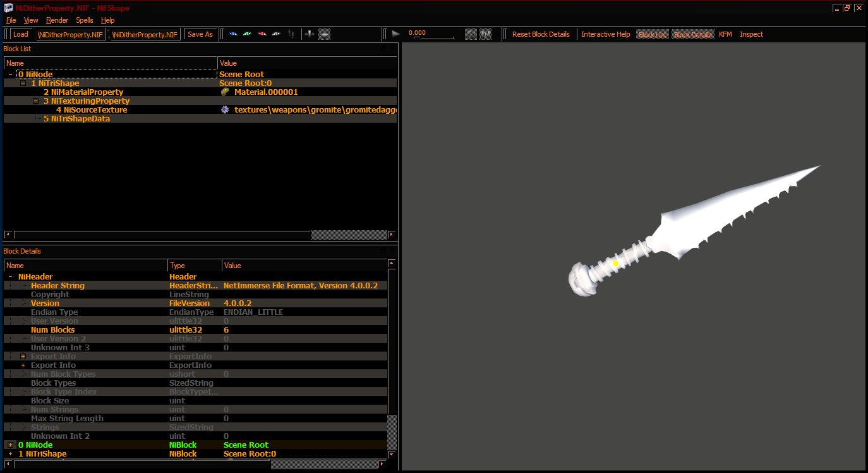Click the green eye view icon
This screenshot has height=473, width=868.
click(x=247, y=34)
